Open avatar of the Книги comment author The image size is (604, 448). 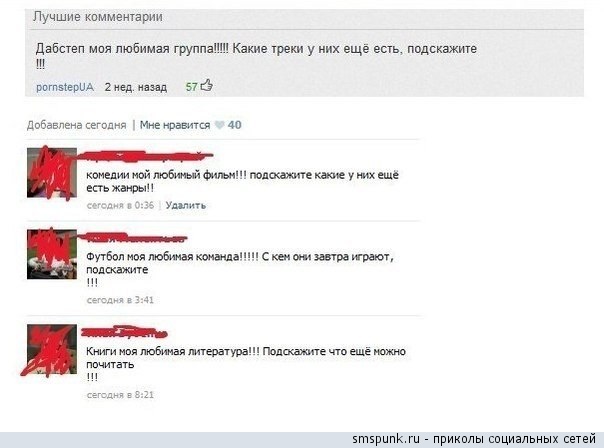52,349
